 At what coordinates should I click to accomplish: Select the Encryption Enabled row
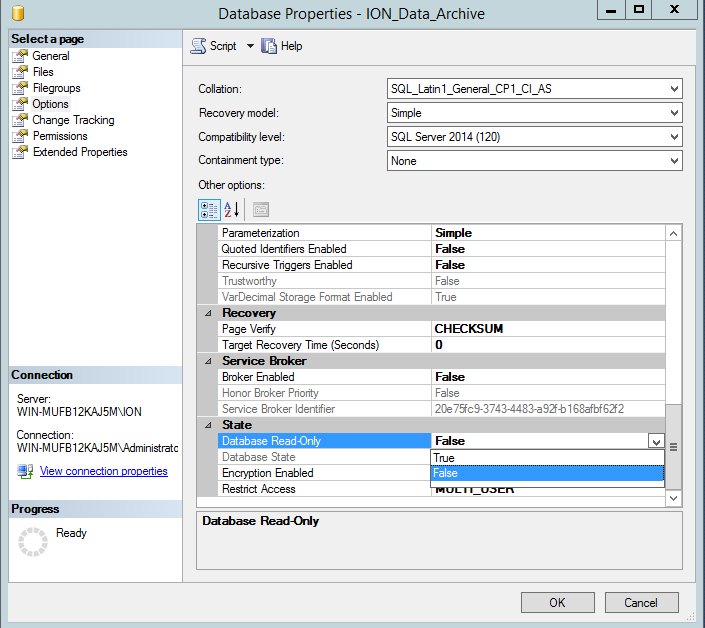324,473
